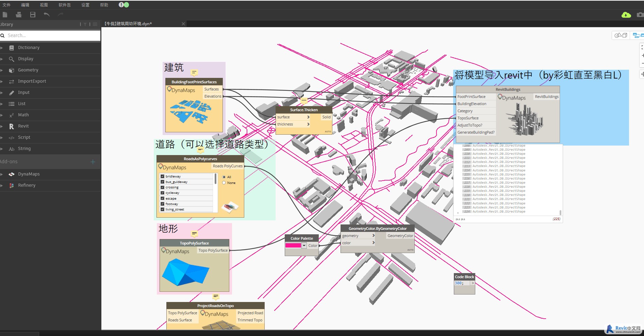Click the RevitBuildings output port
The height and width of the screenshot is (336, 644).
coord(546,97)
